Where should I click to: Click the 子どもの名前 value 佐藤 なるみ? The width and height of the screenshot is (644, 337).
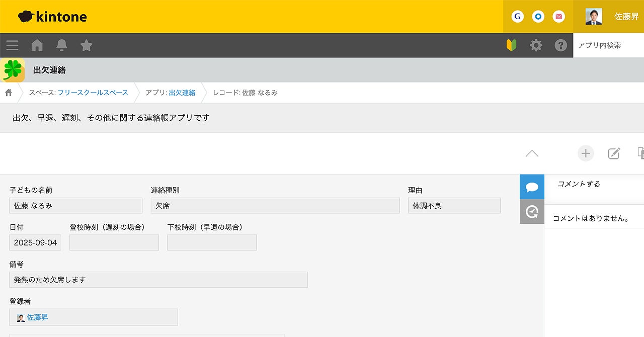click(76, 206)
